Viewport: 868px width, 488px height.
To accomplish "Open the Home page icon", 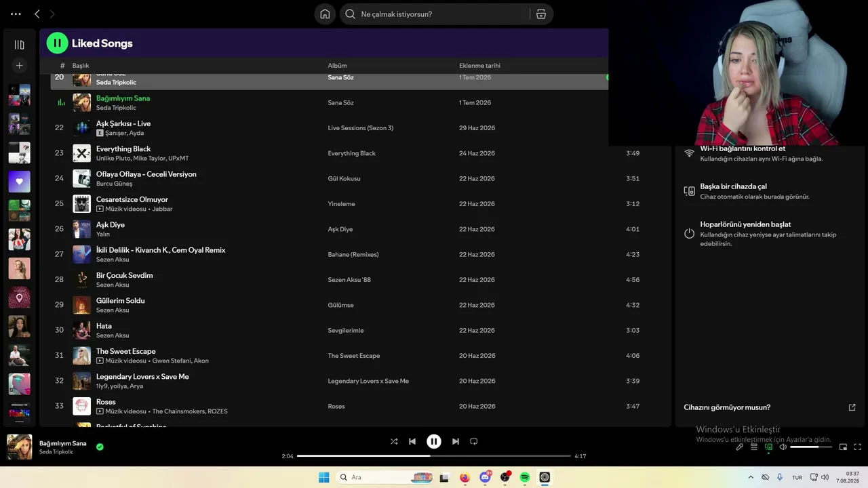I will click(x=325, y=14).
